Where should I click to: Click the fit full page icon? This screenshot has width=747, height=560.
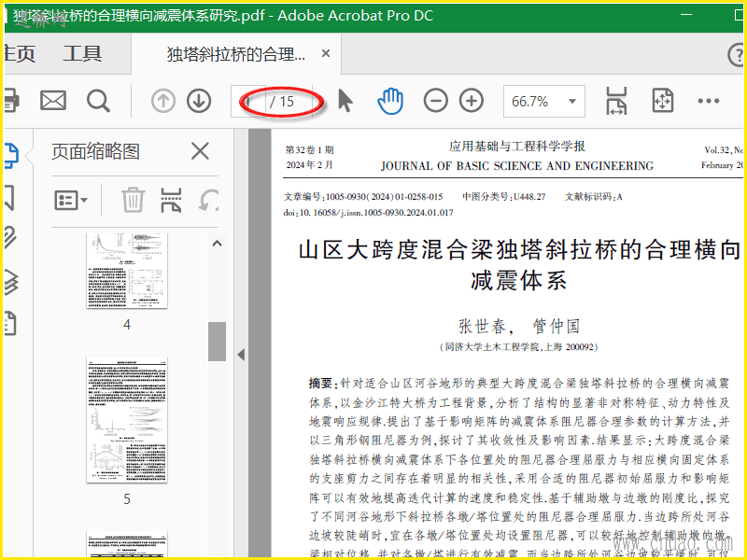(663, 101)
